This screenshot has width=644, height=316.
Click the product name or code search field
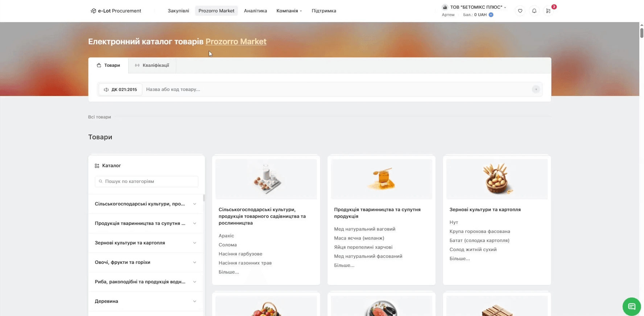[337, 90]
